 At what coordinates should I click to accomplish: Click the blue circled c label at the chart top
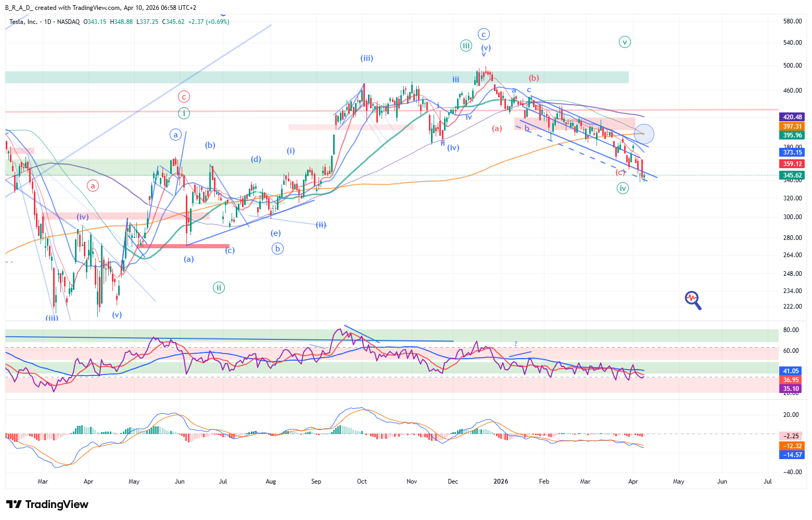484,34
